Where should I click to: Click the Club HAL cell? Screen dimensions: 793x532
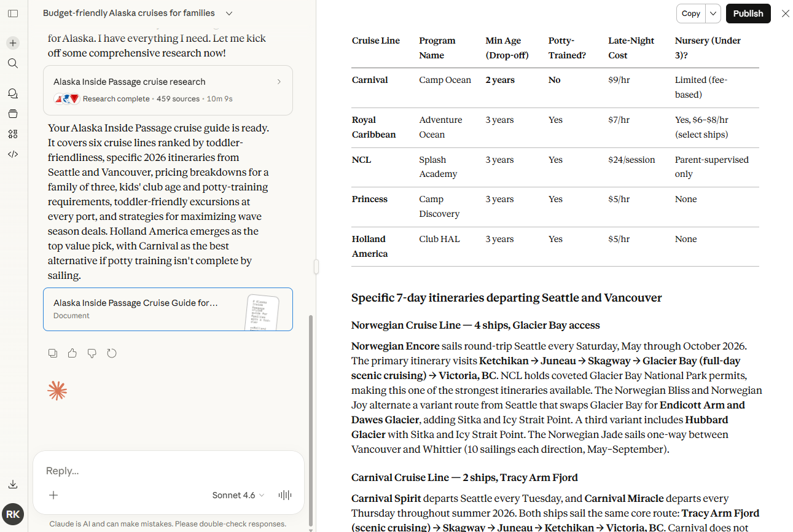(440, 239)
